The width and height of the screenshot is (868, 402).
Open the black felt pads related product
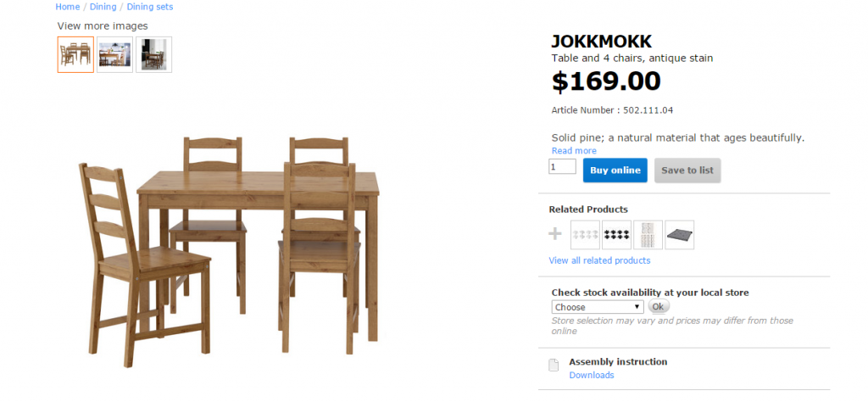pyautogui.click(x=616, y=235)
